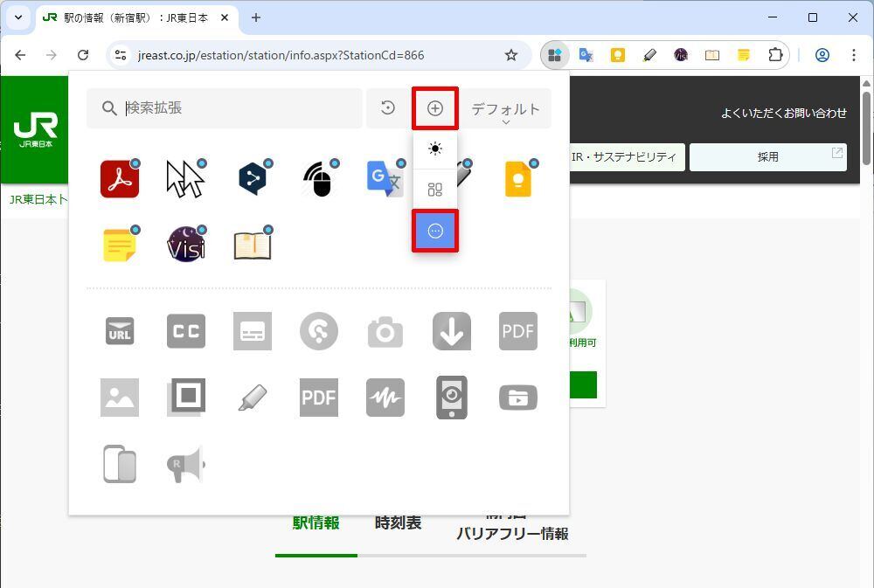Click the IR・サステナビリティ button

(625, 157)
